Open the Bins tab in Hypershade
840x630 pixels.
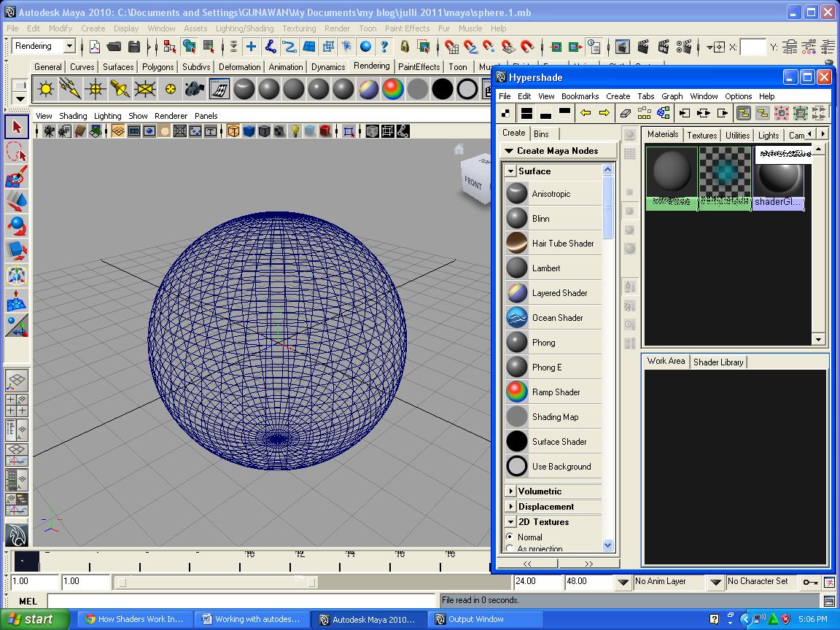tap(541, 134)
